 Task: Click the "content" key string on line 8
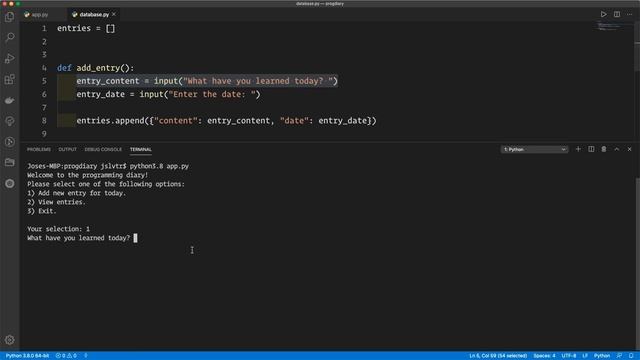point(176,121)
